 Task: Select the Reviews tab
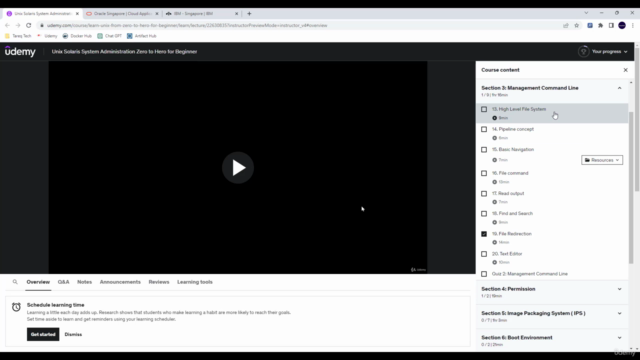tap(159, 282)
